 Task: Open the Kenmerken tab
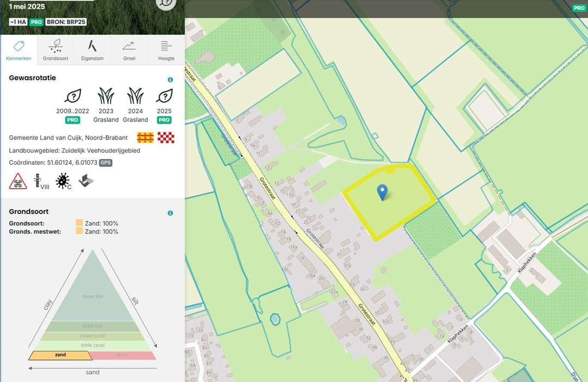tap(19, 50)
